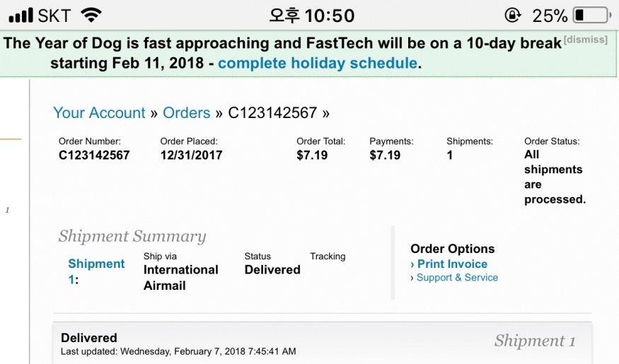Open the Shipment 1 link

pos(96,271)
